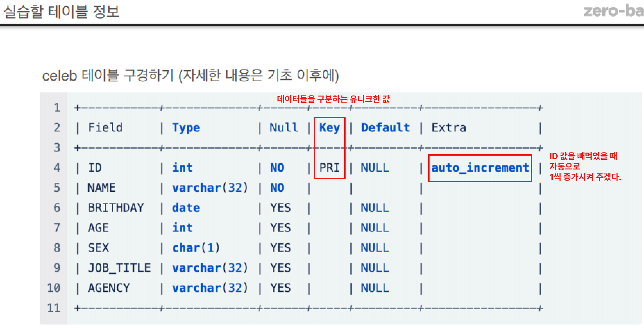This screenshot has width=644, height=328.
Task: Click the 'NAME' field name cell
Action: pyautogui.click(x=102, y=188)
